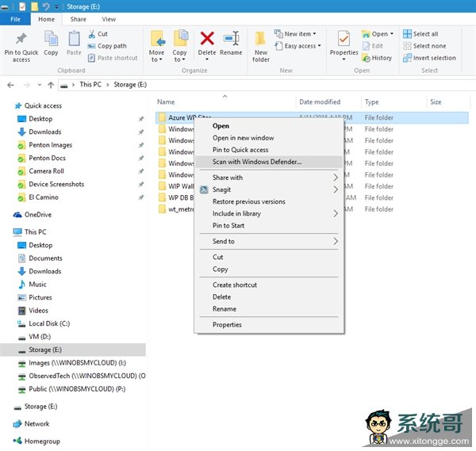Choose Pin to Quick access in context menu
The image size is (476, 451).
(x=269, y=150)
